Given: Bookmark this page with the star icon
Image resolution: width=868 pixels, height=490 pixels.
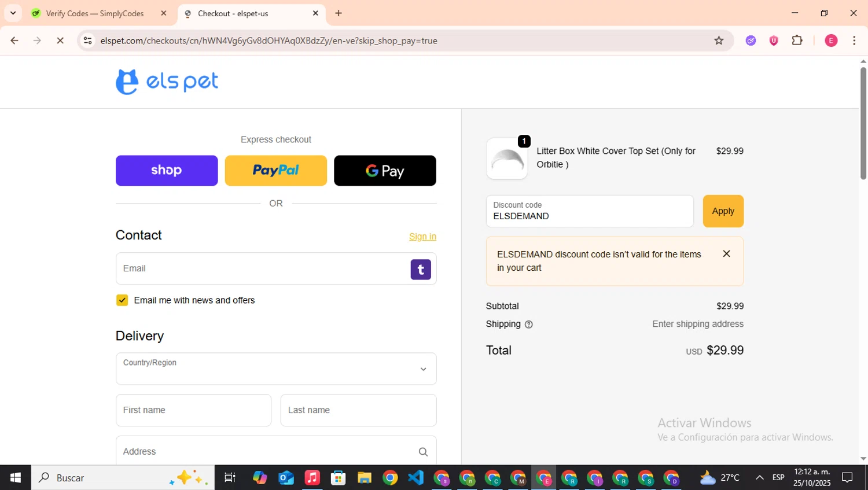Looking at the screenshot, I should (x=719, y=40).
